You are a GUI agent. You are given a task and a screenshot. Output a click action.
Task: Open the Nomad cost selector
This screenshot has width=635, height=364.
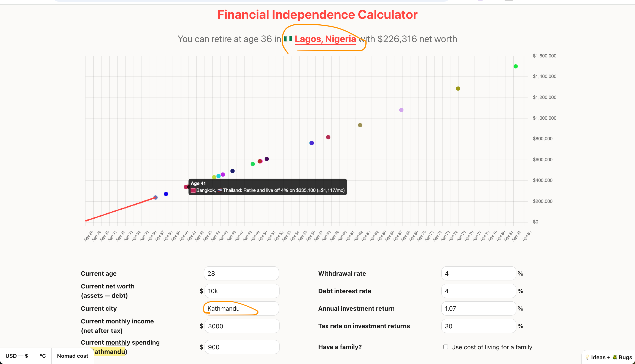(x=73, y=356)
